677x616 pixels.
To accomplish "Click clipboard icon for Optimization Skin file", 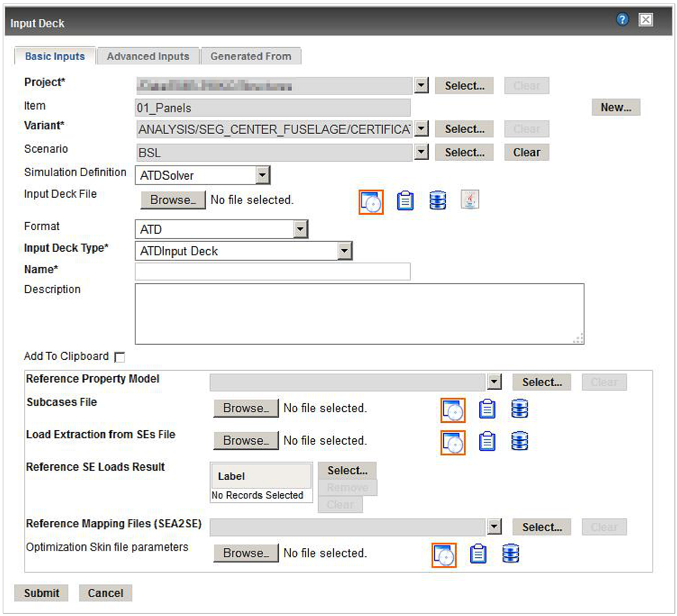I will (478, 553).
